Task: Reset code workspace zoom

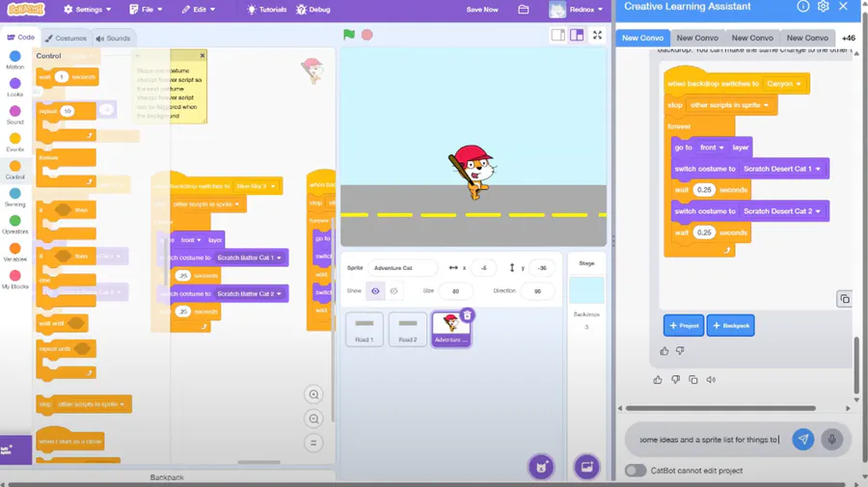Action: click(x=313, y=443)
